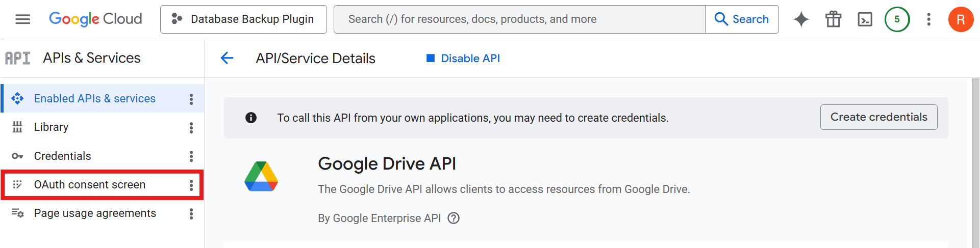Open the Gemini sparkle assistant icon

(x=801, y=19)
